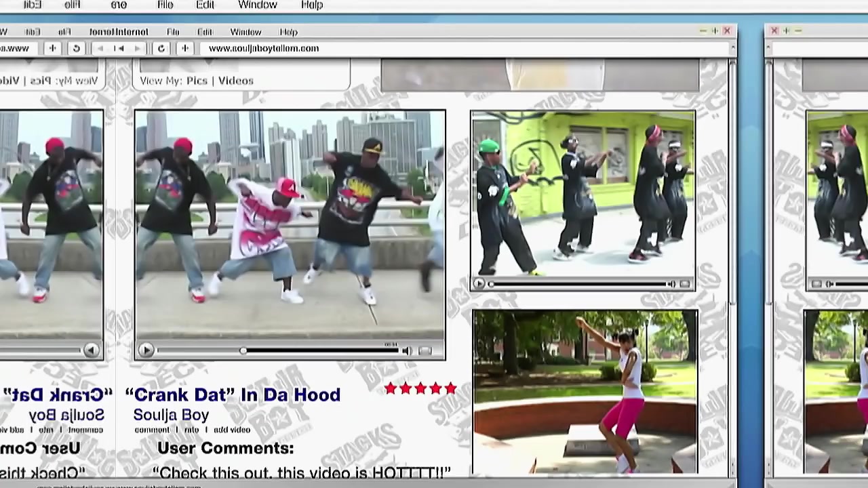Click the vertical scrollbar of the main browser window
This screenshot has width=868, height=488.
[x=732, y=268]
